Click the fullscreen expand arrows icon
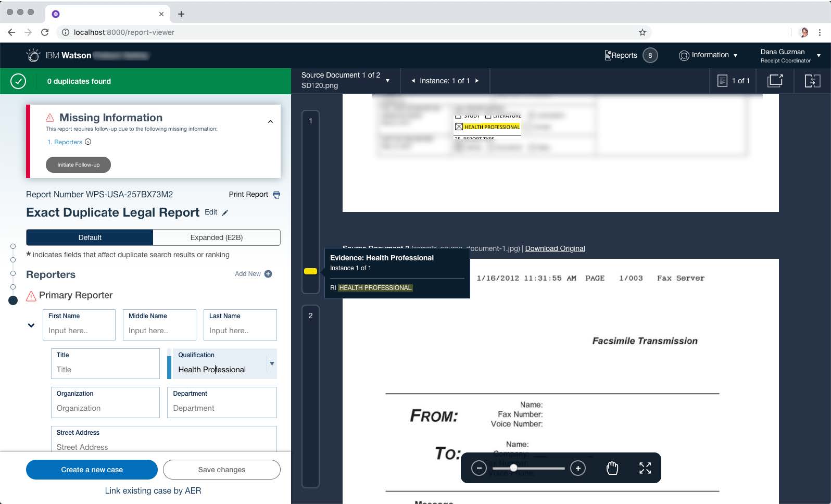This screenshot has height=504, width=831. click(x=645, y=468)
